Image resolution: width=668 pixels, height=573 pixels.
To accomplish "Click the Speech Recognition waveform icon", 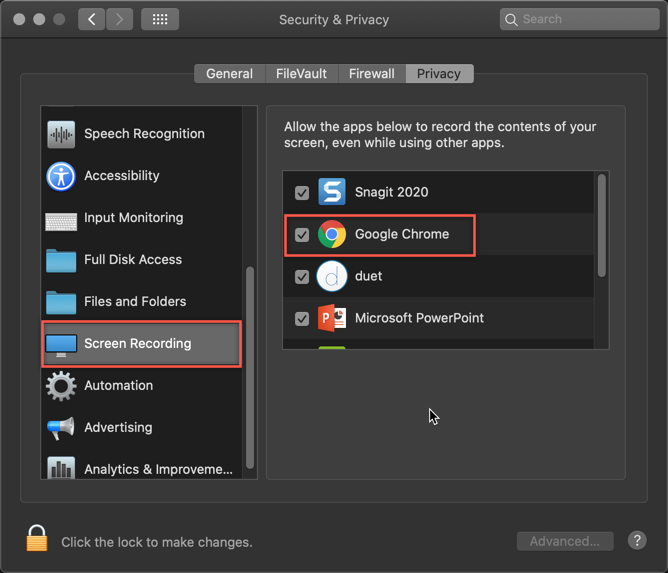I will coord(61,135).
